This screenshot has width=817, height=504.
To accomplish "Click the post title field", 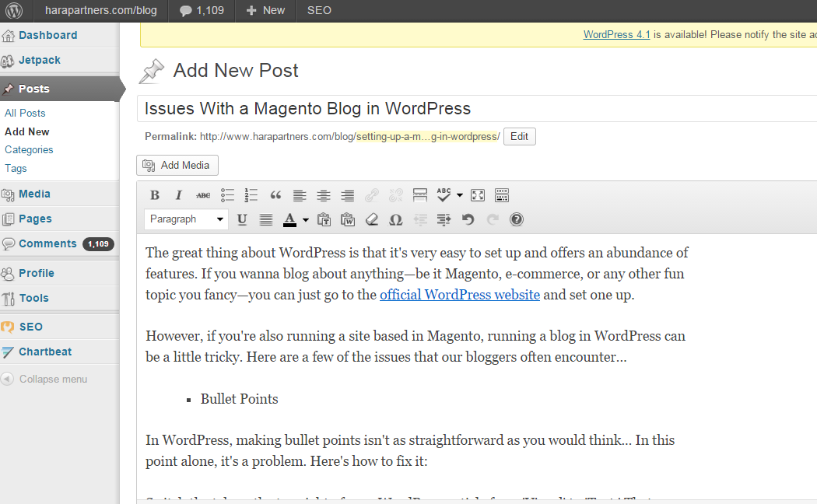I will pyautogui.click(x=477, y=108).
